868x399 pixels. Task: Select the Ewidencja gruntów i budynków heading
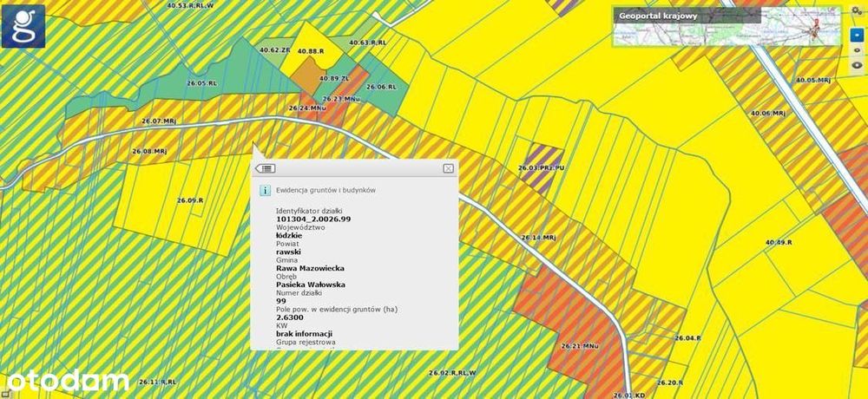click(326, 190)
